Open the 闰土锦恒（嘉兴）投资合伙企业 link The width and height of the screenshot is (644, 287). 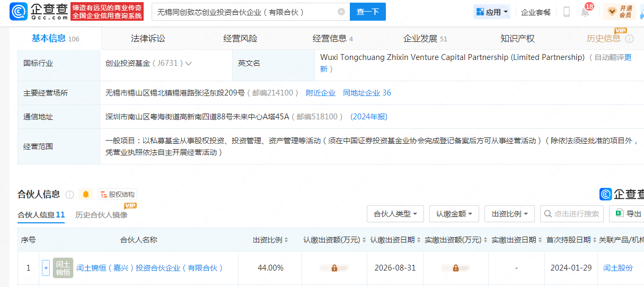coord(150,268)
